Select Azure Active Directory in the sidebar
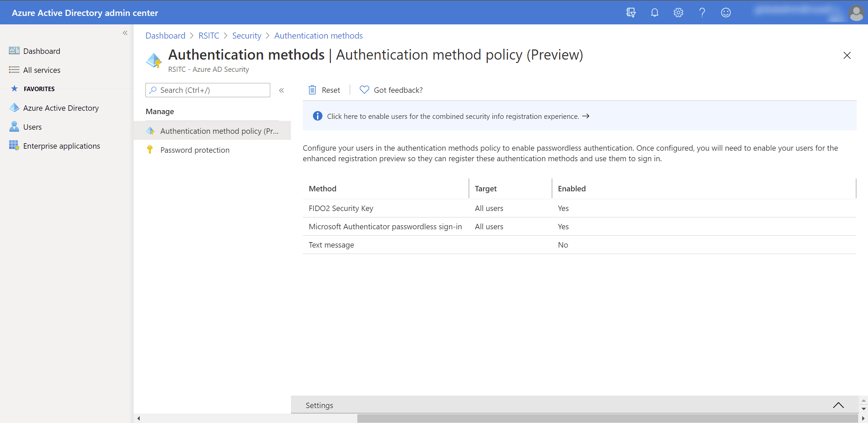The height and width of the screenshot is (423, 868). (61, 108)
